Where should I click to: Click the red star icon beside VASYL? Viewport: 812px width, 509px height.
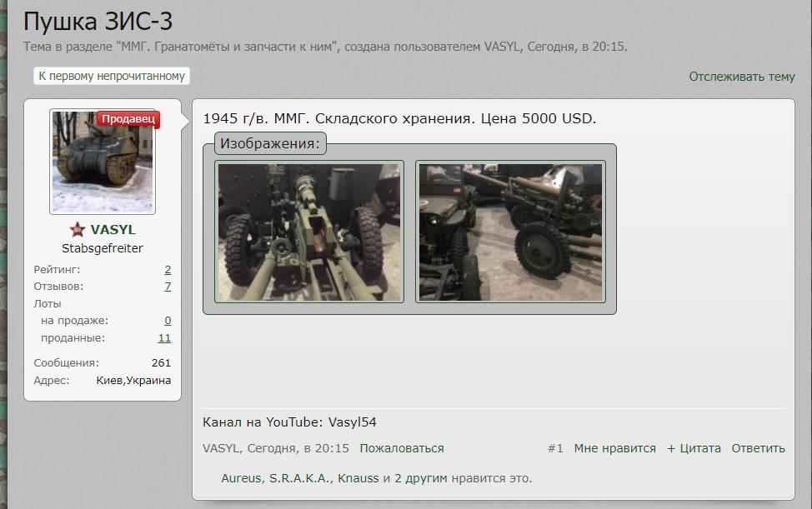point(77,229)
